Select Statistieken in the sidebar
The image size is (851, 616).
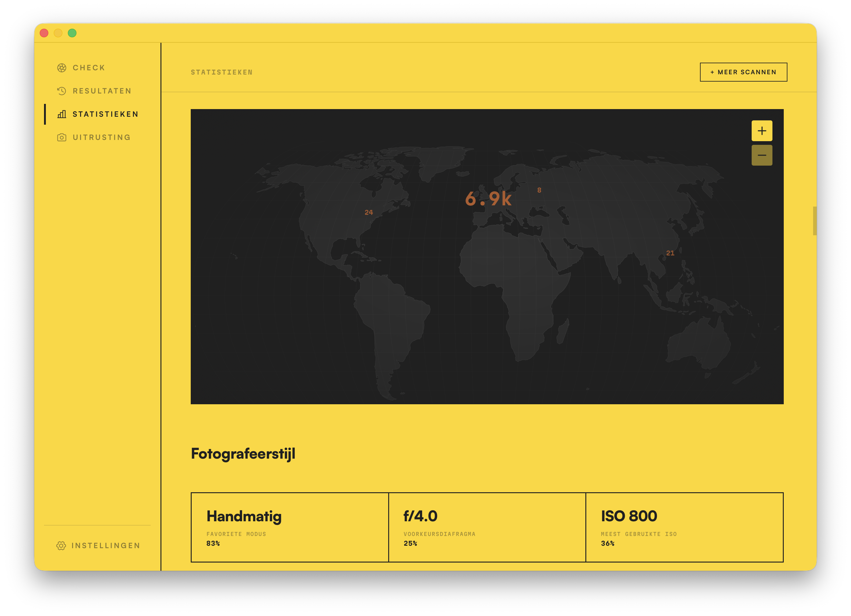(x=105, y=114)
